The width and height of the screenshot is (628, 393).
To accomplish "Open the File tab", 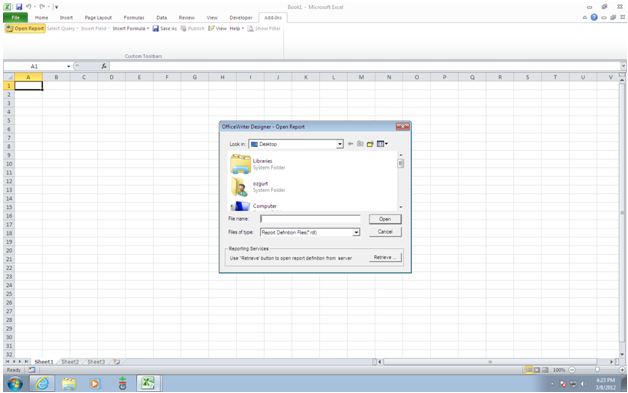I will tap(16, 18).
